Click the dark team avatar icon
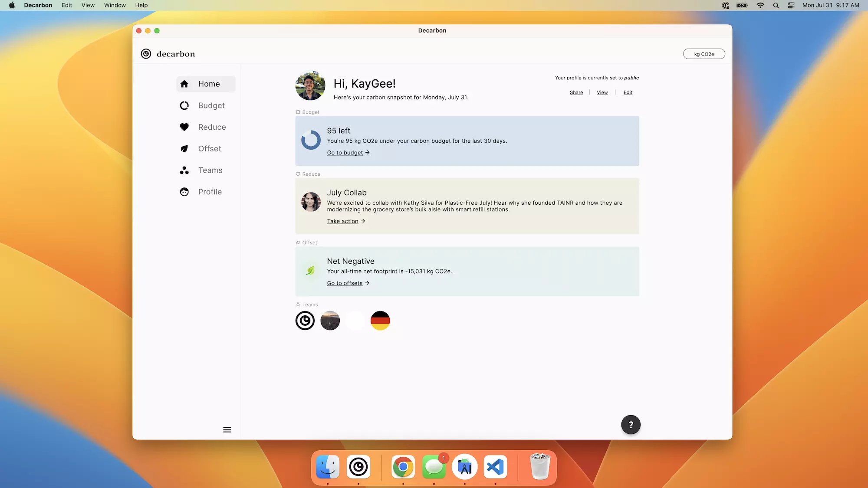Screen dimensions: 868x488 coord(330,321)
